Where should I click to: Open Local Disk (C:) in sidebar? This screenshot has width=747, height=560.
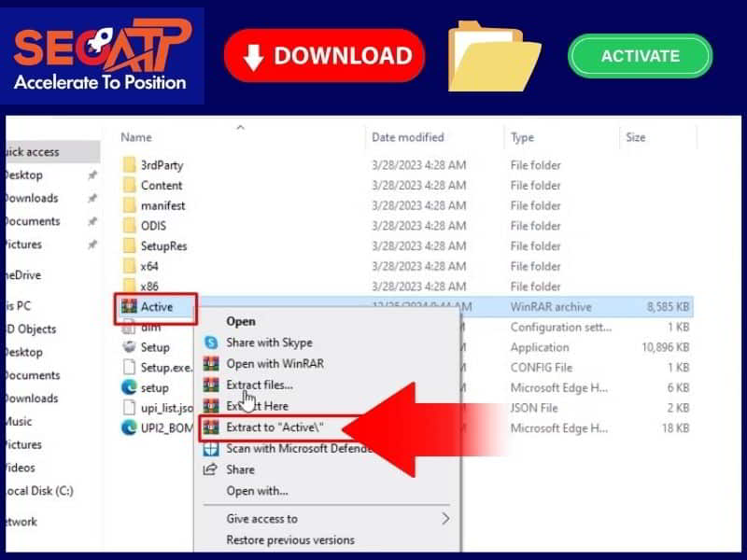(x=37, y=491)
